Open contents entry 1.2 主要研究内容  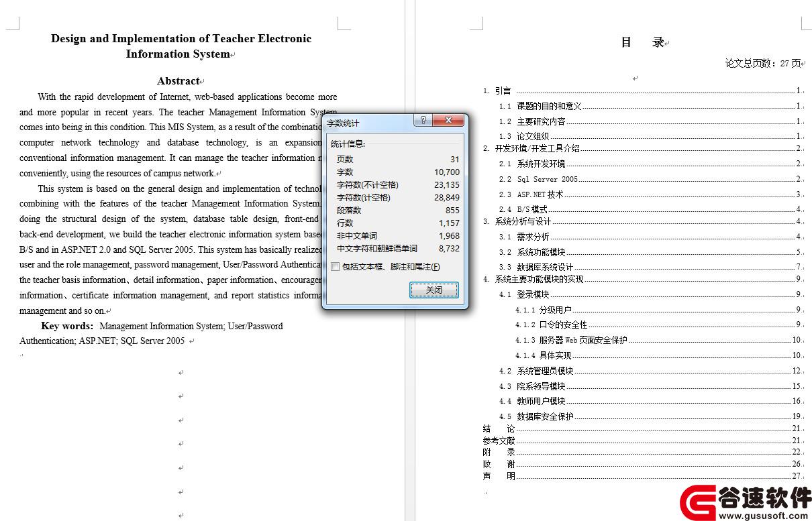point(650,121)
